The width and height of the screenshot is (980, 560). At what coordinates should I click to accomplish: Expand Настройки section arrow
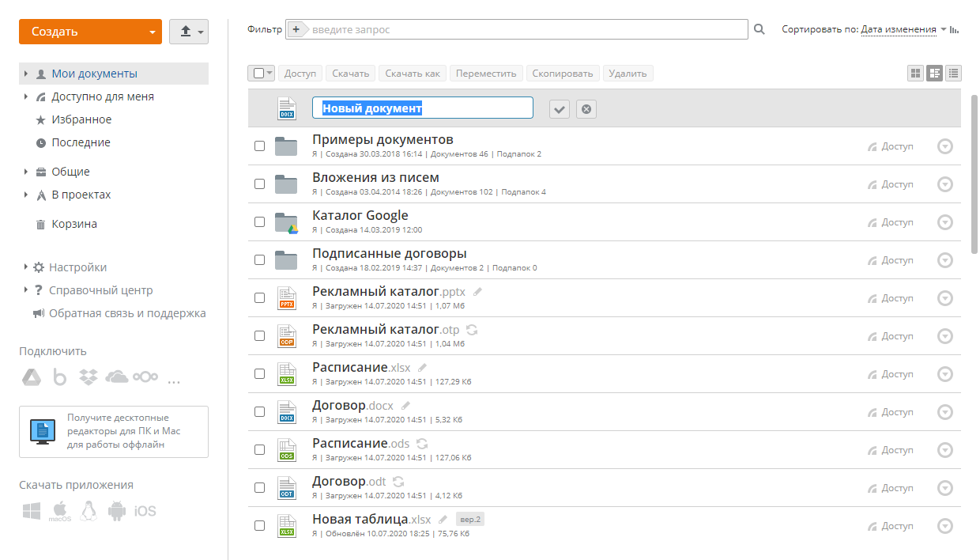[26, 267]
